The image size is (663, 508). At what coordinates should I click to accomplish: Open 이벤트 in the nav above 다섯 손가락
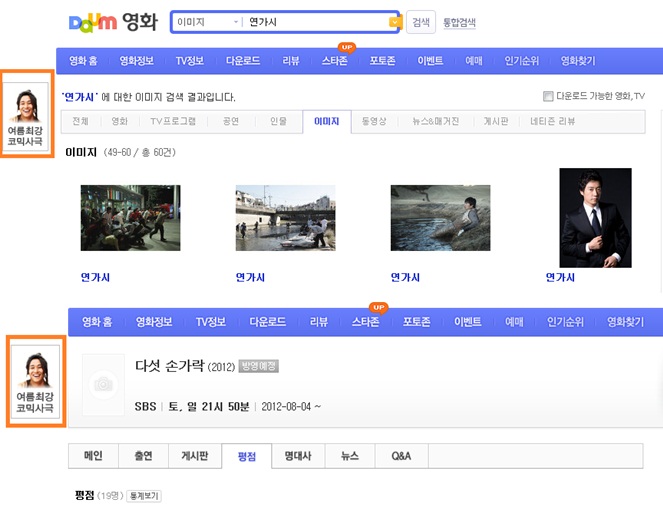point(468,322)
